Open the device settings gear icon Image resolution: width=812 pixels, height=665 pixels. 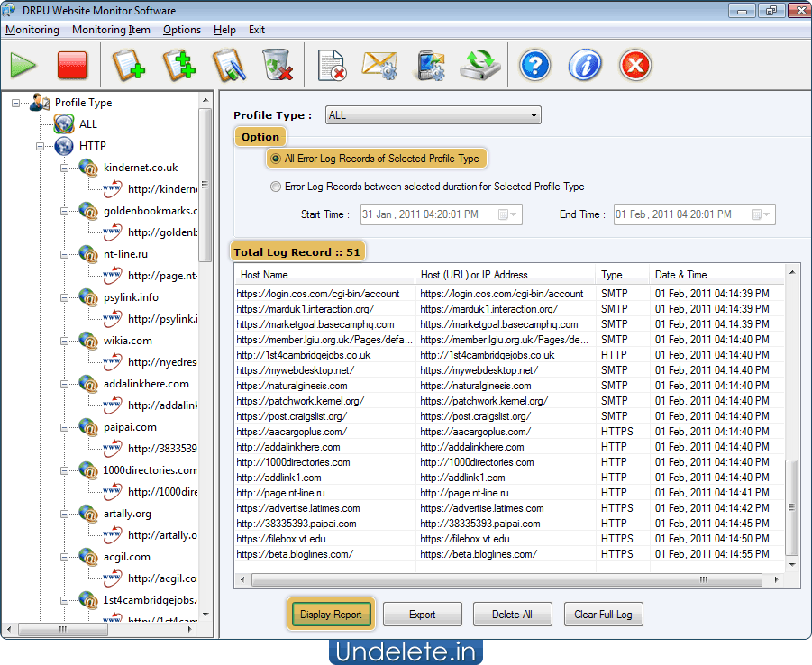pyautogui.click(x=431, y=65)
